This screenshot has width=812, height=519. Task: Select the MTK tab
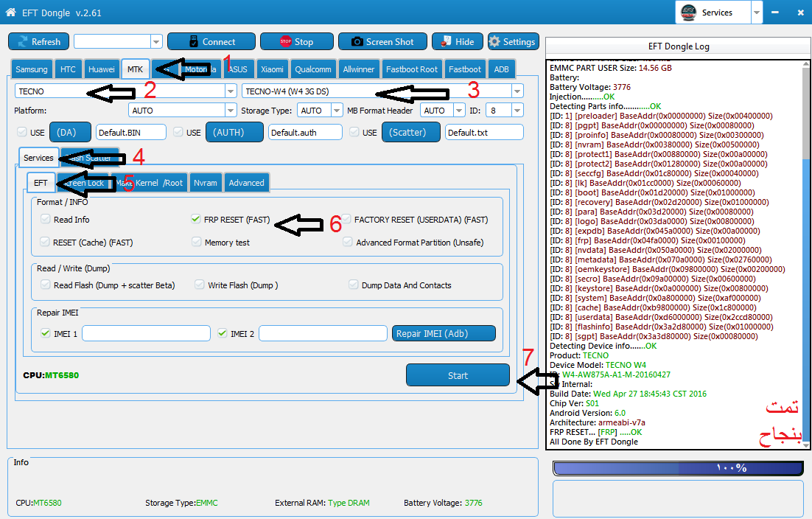[135, 69]
